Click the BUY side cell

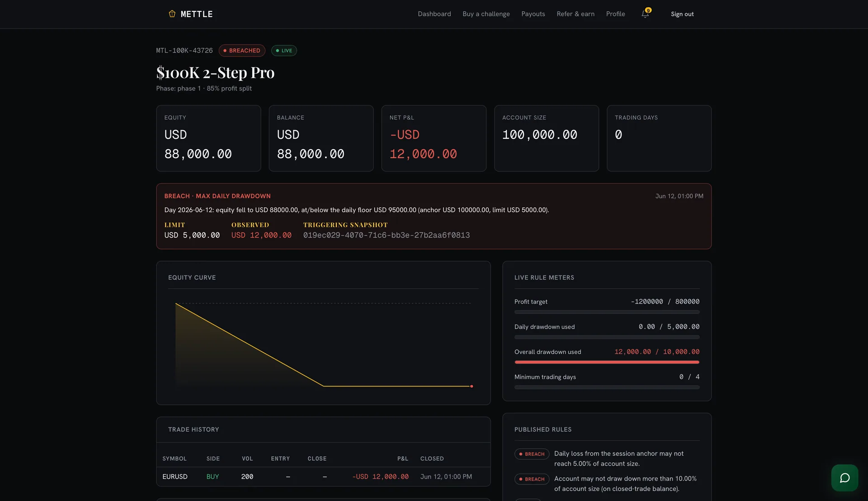[212, 477]
